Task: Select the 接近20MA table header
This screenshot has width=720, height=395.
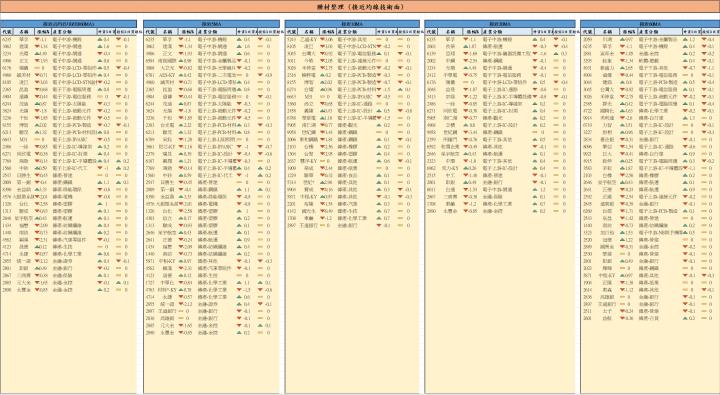Action: tap(500, 24)
